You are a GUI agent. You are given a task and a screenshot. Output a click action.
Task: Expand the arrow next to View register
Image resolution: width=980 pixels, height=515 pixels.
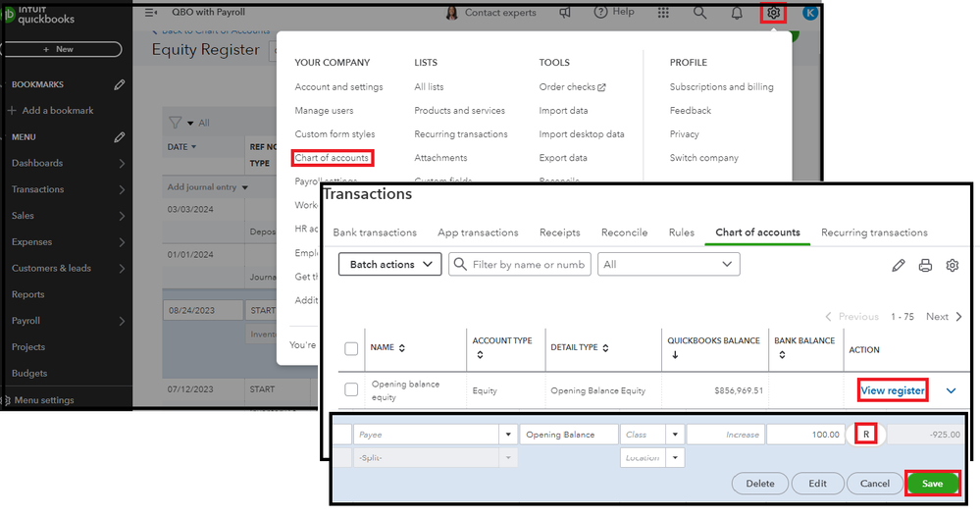click(x=951, y=390)
